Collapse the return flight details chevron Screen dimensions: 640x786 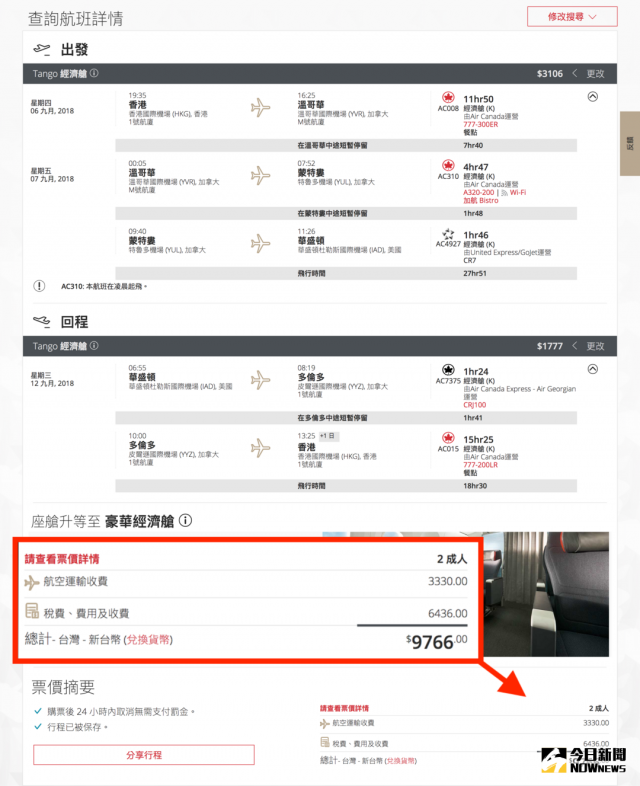coord(592,369)
